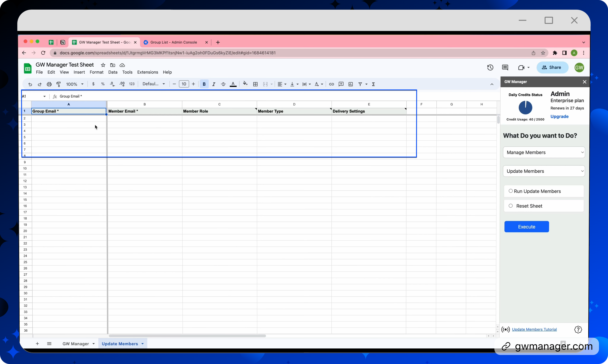
Task: Open the text rotation dropdown
Action: (x=319, y=84)
